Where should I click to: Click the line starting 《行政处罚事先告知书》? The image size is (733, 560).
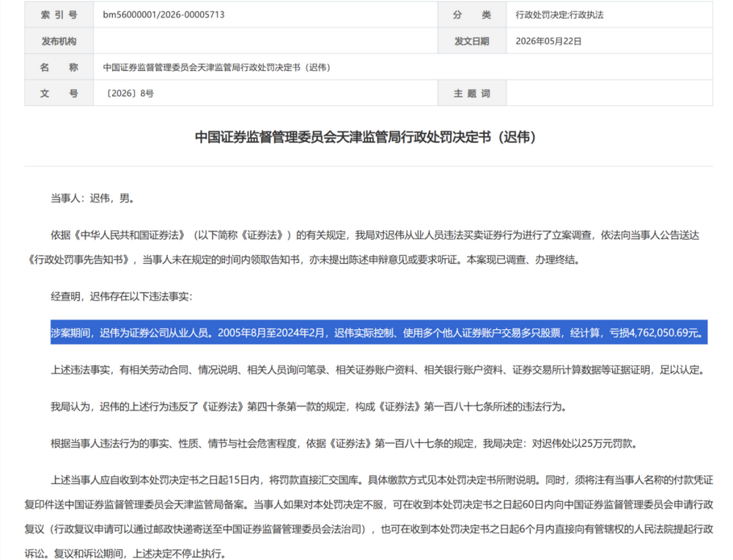(x=304, y=260)
